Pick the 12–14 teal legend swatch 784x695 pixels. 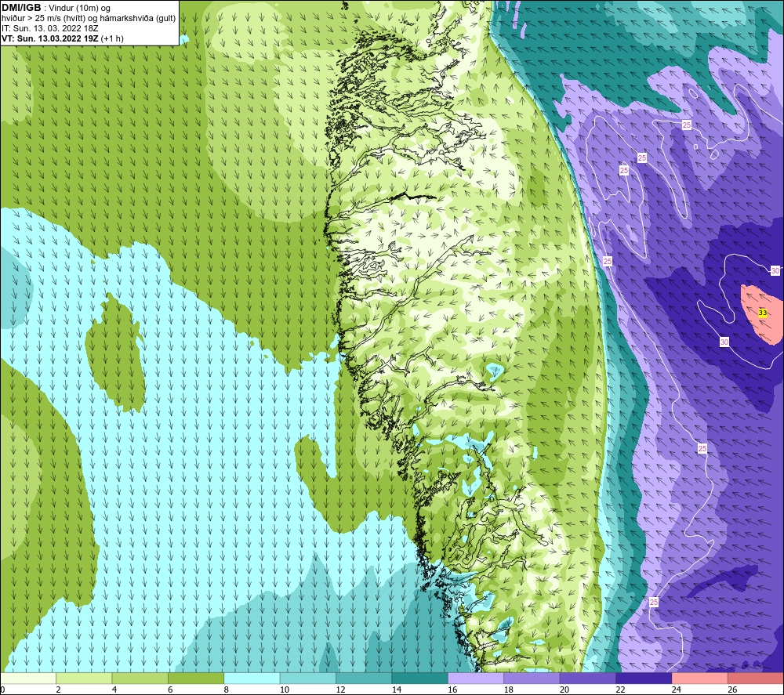pos(364,678)
